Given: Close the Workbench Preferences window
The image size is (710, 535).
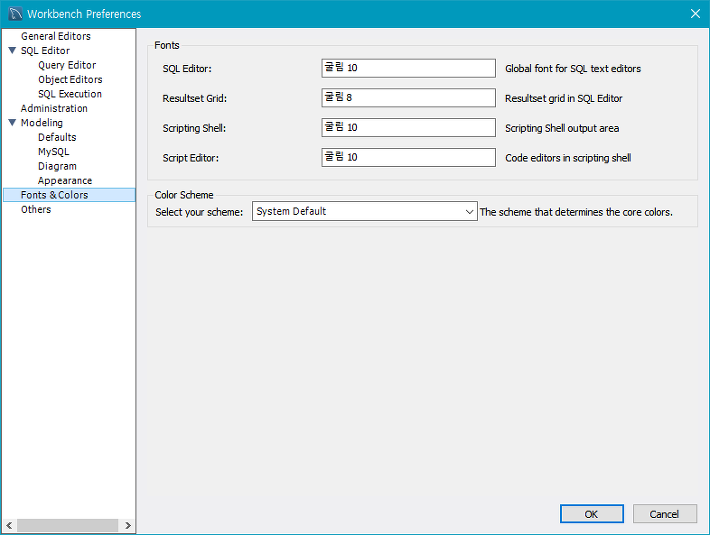Looking at the screenshot, I should pos(696,14).
